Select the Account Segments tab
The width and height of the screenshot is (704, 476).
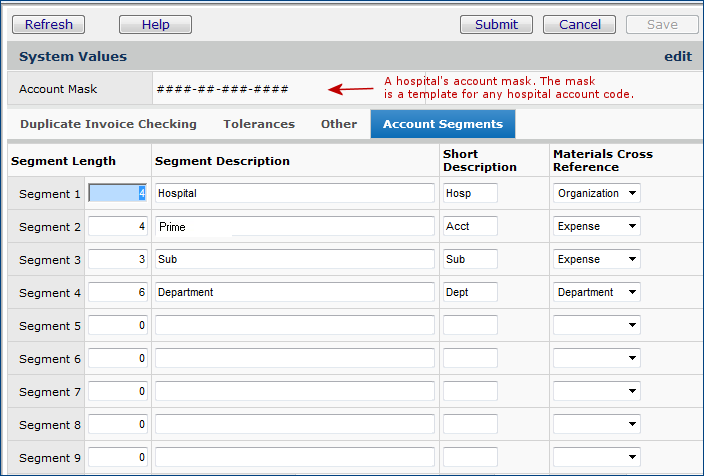point(442,124)
